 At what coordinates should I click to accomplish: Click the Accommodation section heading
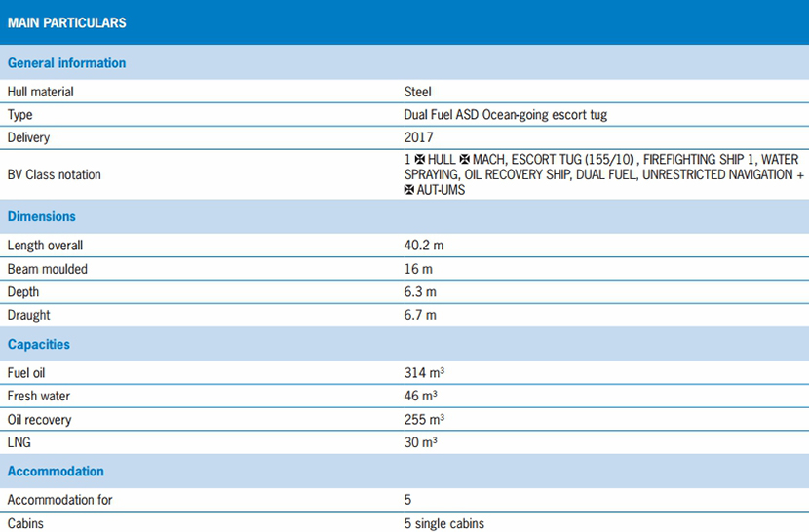point(56,472)
